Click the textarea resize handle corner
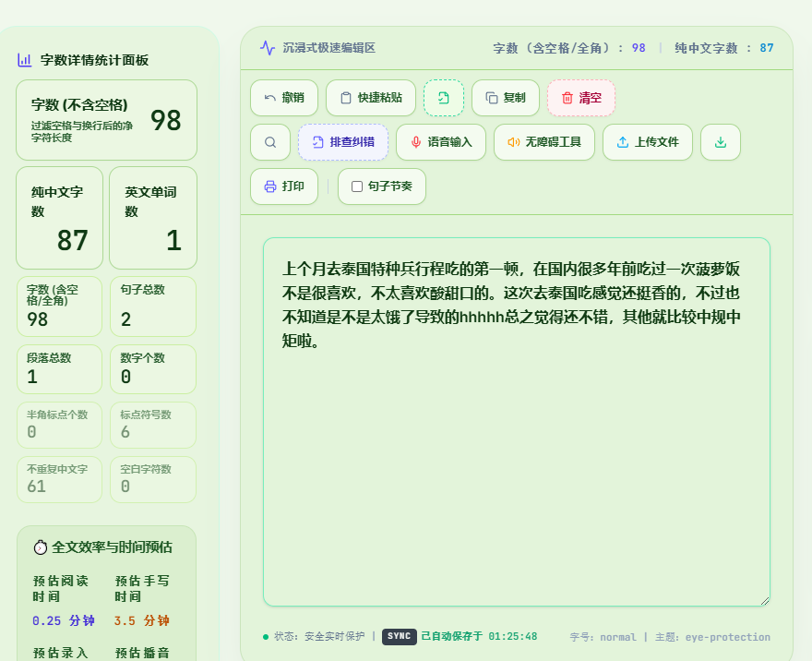812x661 pixels. coord(765,601)
